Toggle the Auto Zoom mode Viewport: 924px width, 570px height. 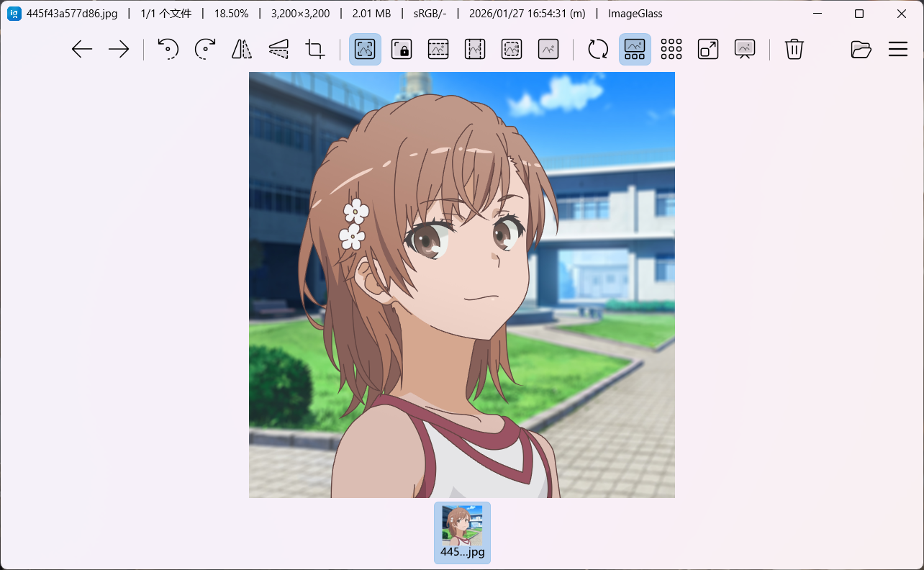[365, 50]
